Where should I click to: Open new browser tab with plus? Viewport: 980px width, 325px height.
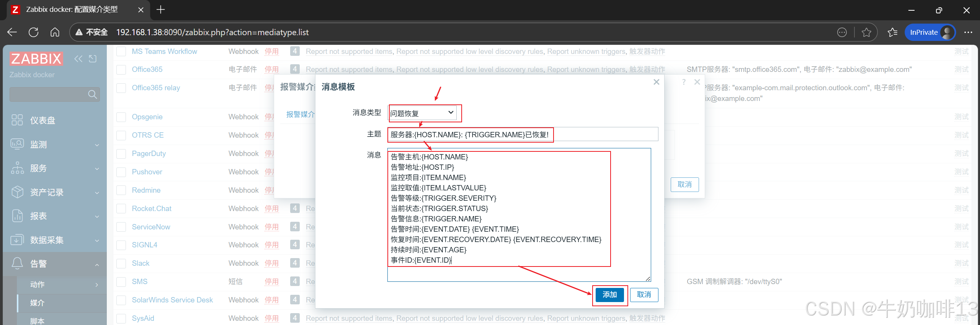coord(161,10)
